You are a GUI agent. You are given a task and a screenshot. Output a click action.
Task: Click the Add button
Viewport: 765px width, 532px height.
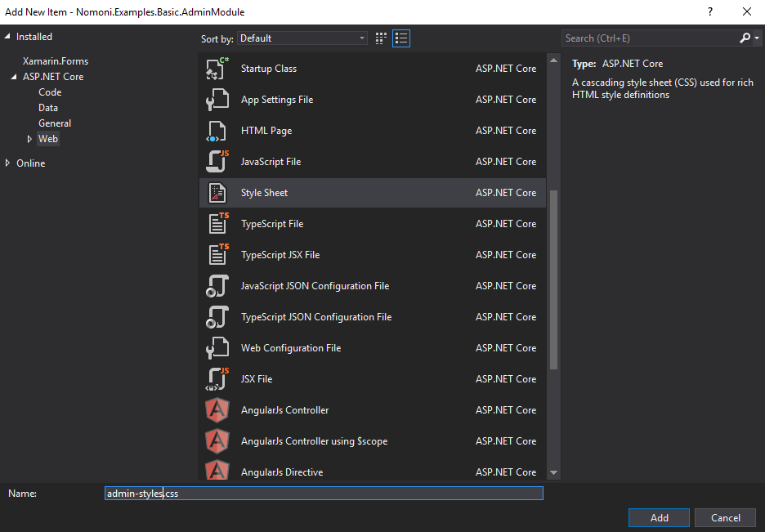(660, 518)
